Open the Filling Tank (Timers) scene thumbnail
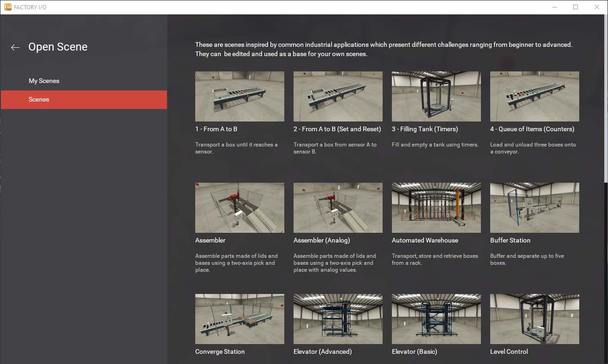 pos(436,96)
